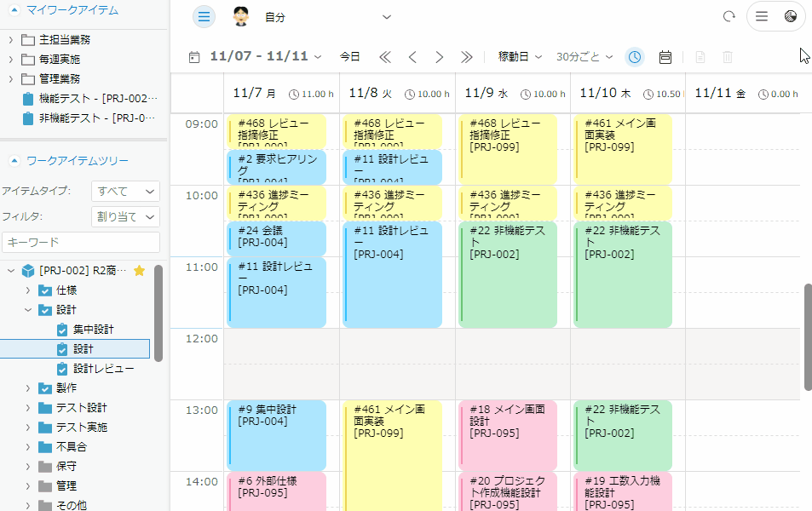Toggle the clock time-display button
The width and height of the screenshot is (812, 511).
(635, 57)
